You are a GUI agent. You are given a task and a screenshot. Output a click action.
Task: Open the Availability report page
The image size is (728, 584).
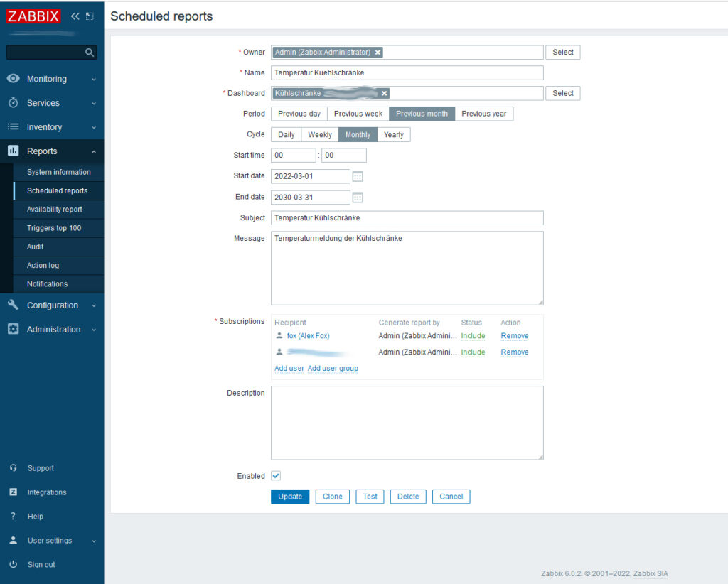click(x=55, y=210)
